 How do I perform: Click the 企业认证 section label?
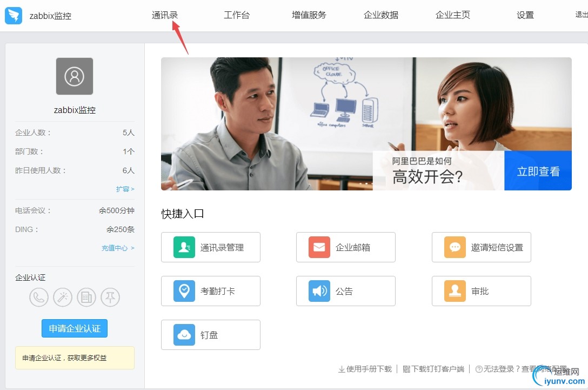pos(30,278)
